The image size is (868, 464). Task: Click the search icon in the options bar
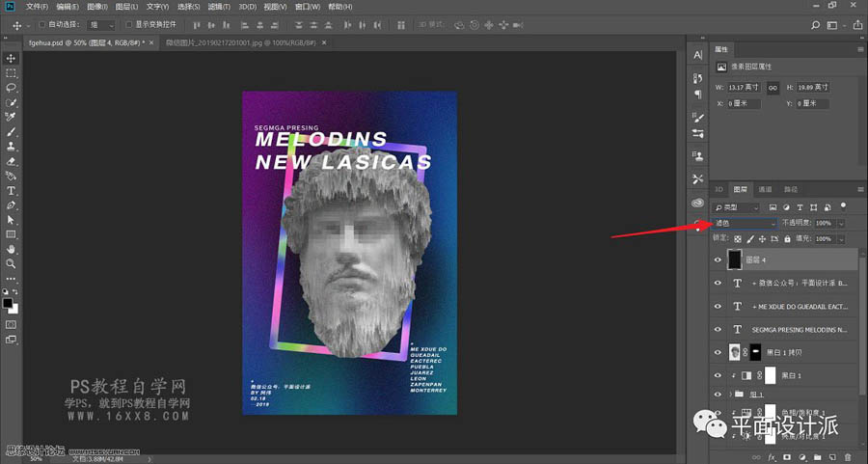pos(816,24)
